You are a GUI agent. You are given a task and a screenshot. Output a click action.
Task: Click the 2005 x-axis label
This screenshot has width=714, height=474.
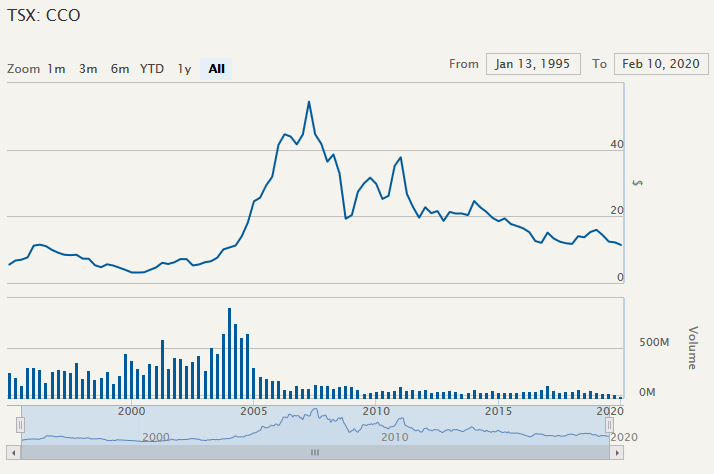(253, 411)
